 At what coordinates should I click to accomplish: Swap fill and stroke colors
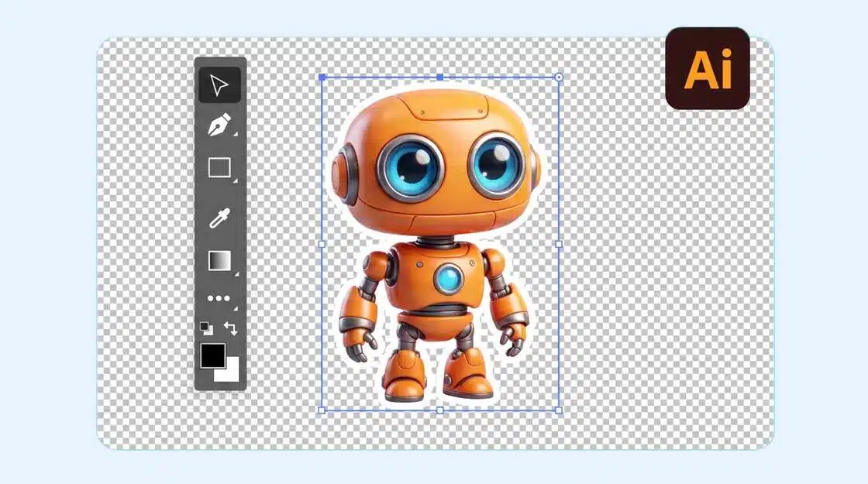tap(231, 328)
